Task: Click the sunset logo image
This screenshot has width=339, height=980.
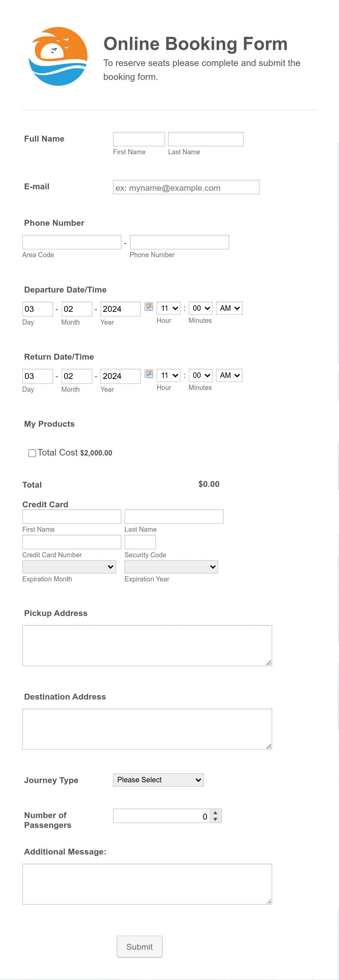Action: click(58, 55)
